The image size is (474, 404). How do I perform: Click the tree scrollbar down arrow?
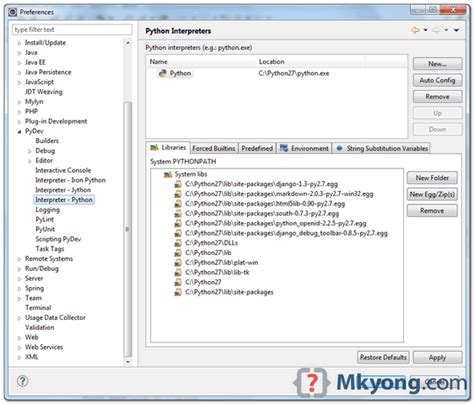(x=128, y=362)
